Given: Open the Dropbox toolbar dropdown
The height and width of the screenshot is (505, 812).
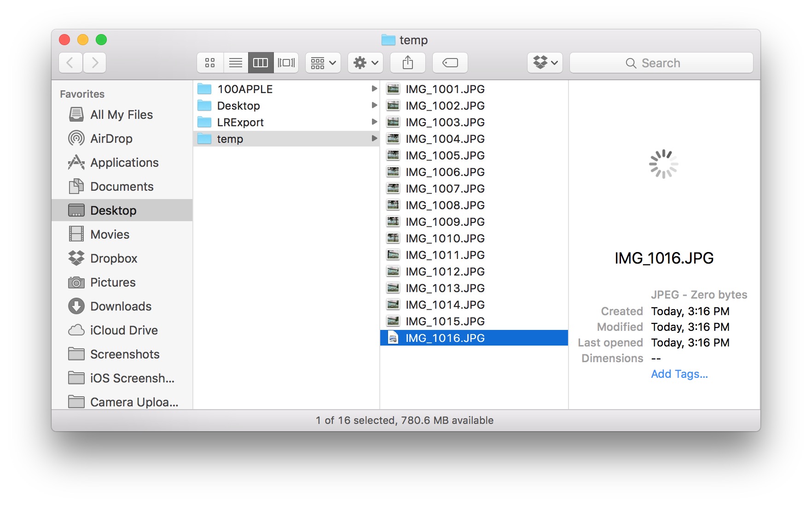Looking at the screenshot, I should pyautogui.click(x=545, y=63).
